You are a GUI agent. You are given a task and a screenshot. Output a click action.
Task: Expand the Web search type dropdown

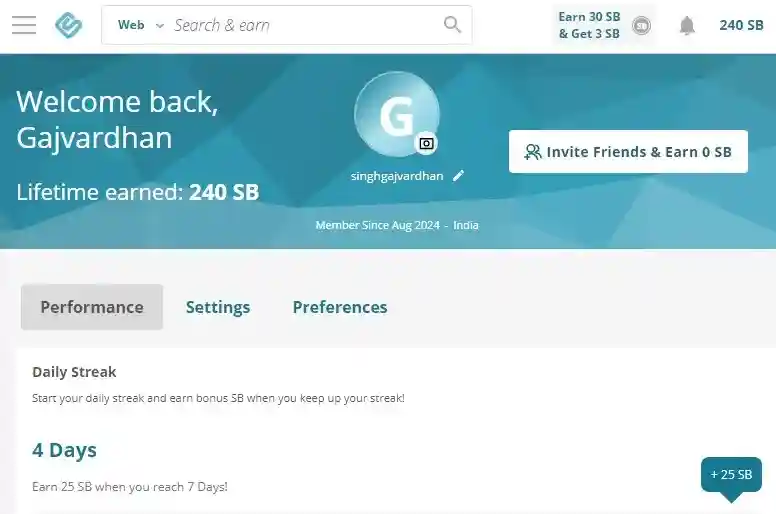[141, 25]
